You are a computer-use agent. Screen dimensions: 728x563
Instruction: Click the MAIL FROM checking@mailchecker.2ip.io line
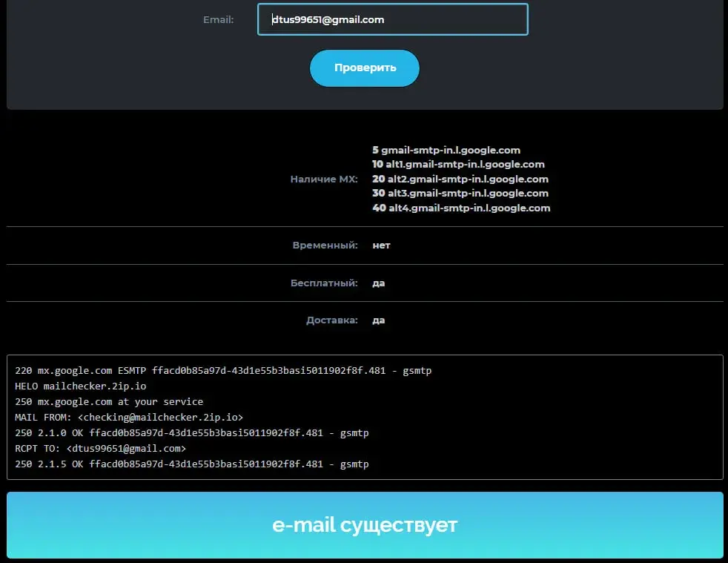click(129, 417)
